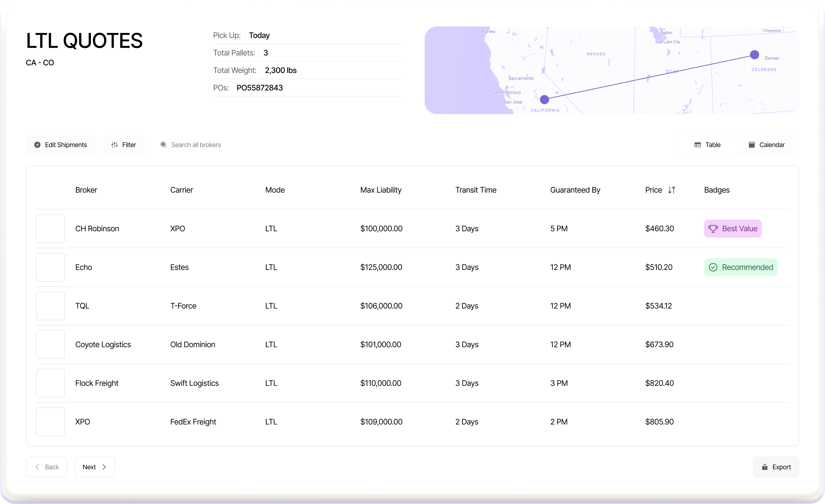825x504 pixels.
Task: Click inside the Search all brokers field
Action: 196,145
